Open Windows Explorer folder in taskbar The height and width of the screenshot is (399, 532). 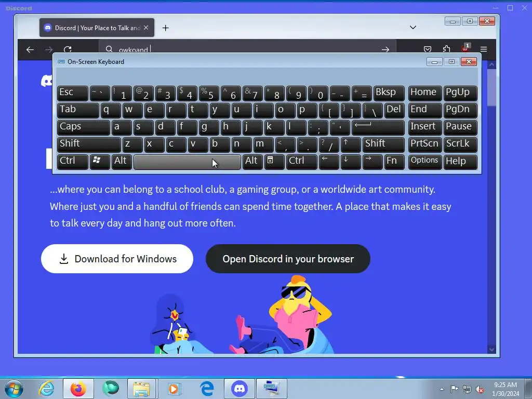141,389
